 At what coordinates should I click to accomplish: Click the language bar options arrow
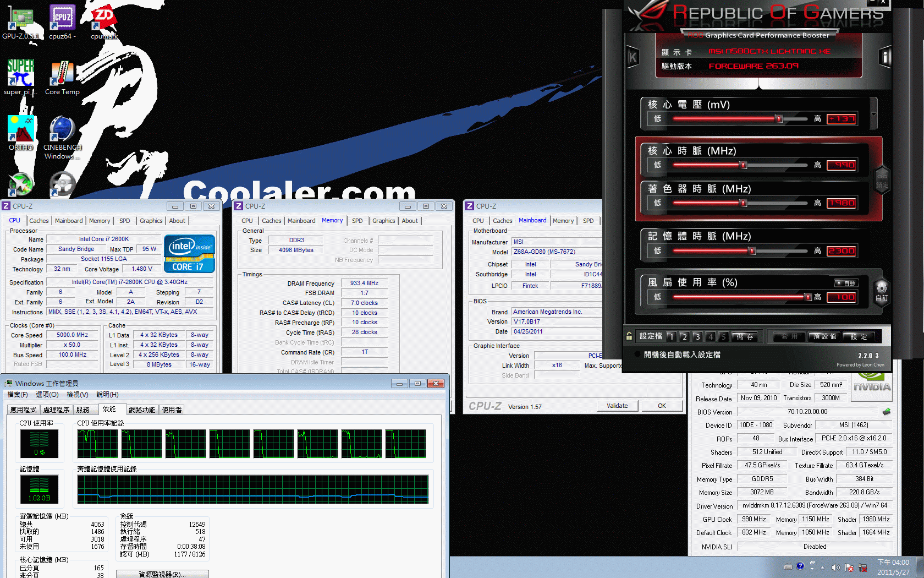812,569
